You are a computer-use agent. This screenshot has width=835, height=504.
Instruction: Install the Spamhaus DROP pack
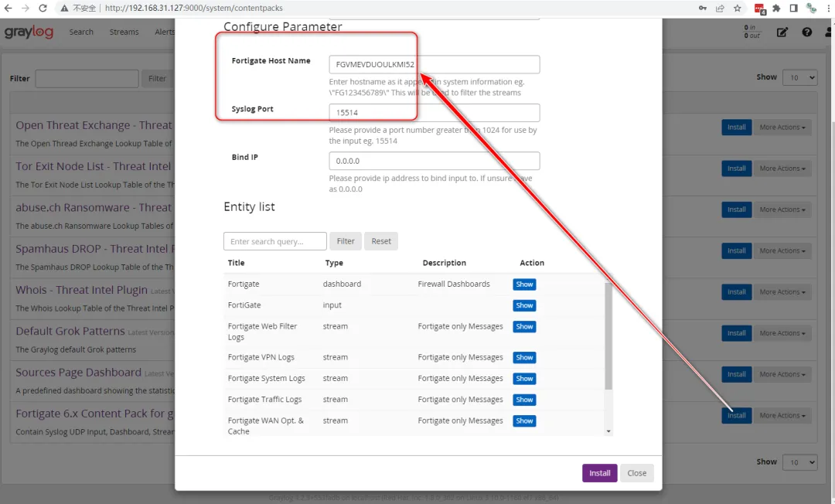(737, 250)
